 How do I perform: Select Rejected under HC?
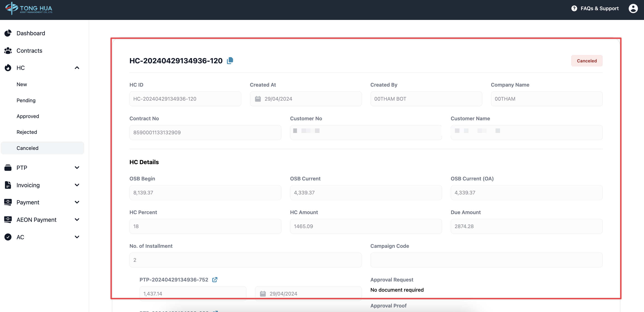coord(27,132)
